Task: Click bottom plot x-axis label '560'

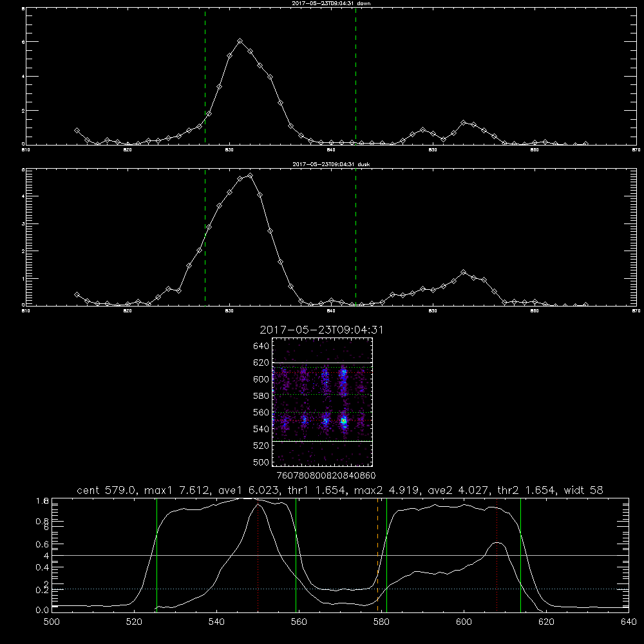Action: 299,622
